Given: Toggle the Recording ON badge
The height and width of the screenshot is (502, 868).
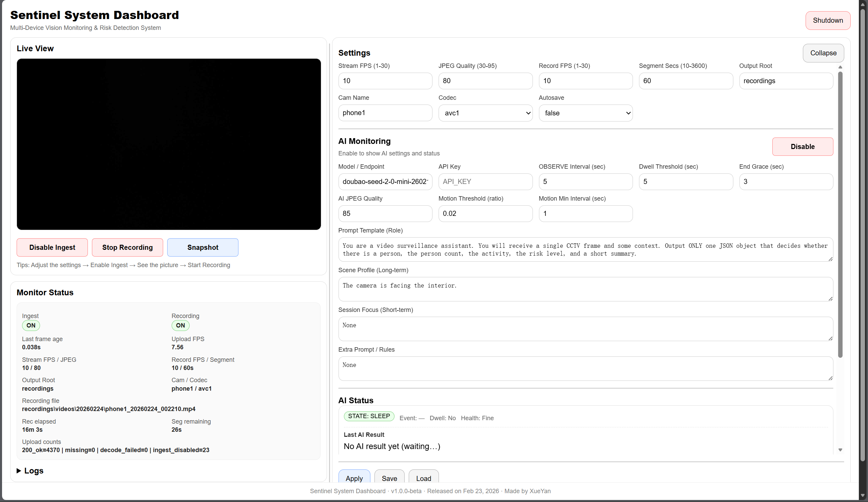Looking at the screenshot, I should [x=180, y=325].
